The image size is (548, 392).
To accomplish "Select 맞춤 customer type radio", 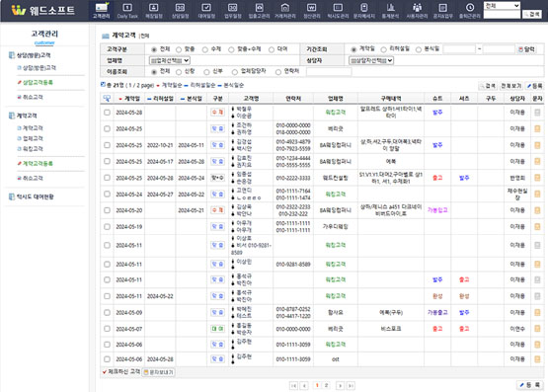I will 179,49.
